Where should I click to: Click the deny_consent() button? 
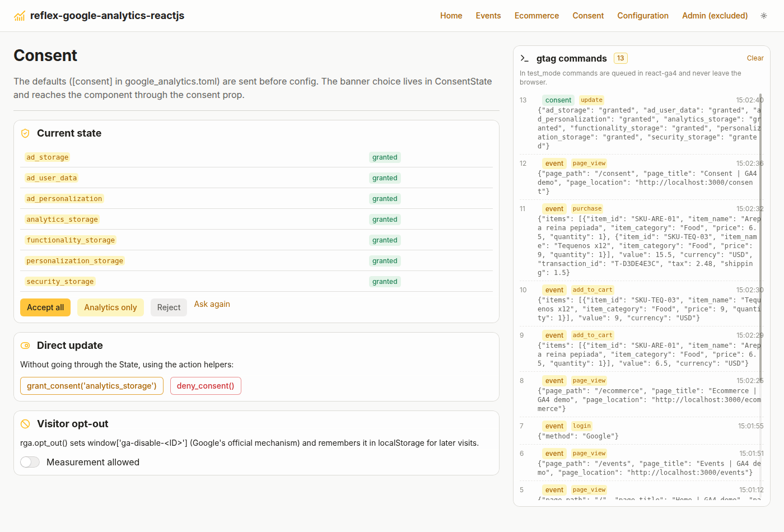tap(206, 386)
